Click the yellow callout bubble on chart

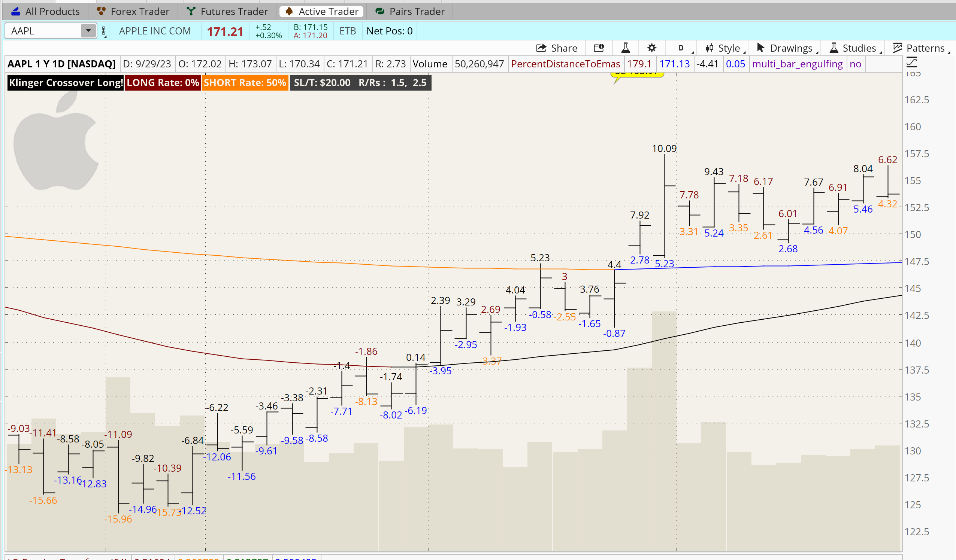pos(636,76)
